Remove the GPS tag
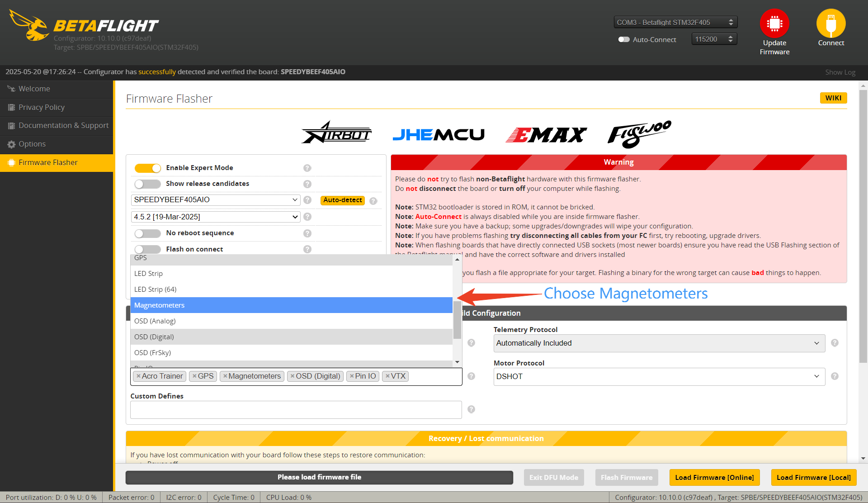 [194, 376]
